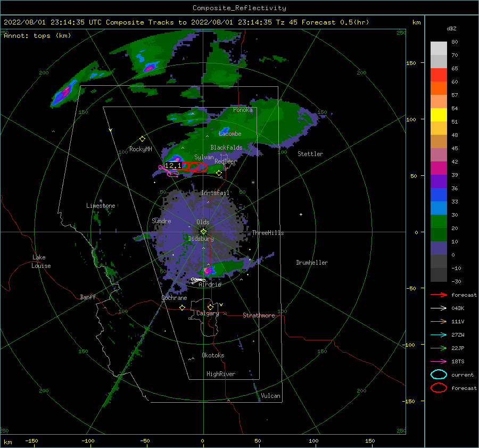The width and height of the screenshot is (479, 448).
Task: Click the white plus marker north of Drumheller
Action: click(x=301, y=214)
